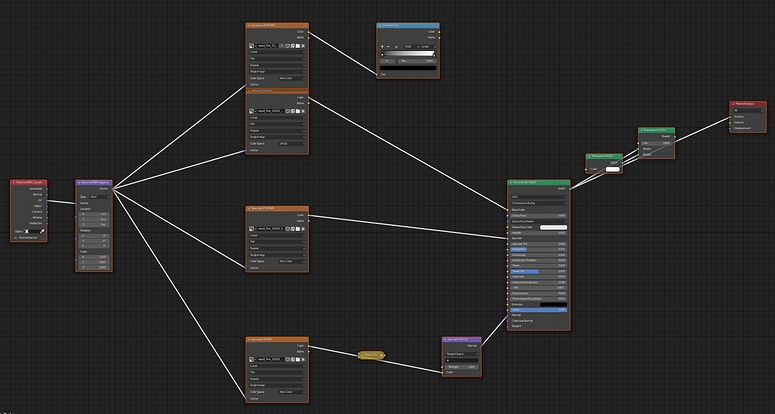
Task: Open image browser on Occlusion texture node
Action: 251,46
